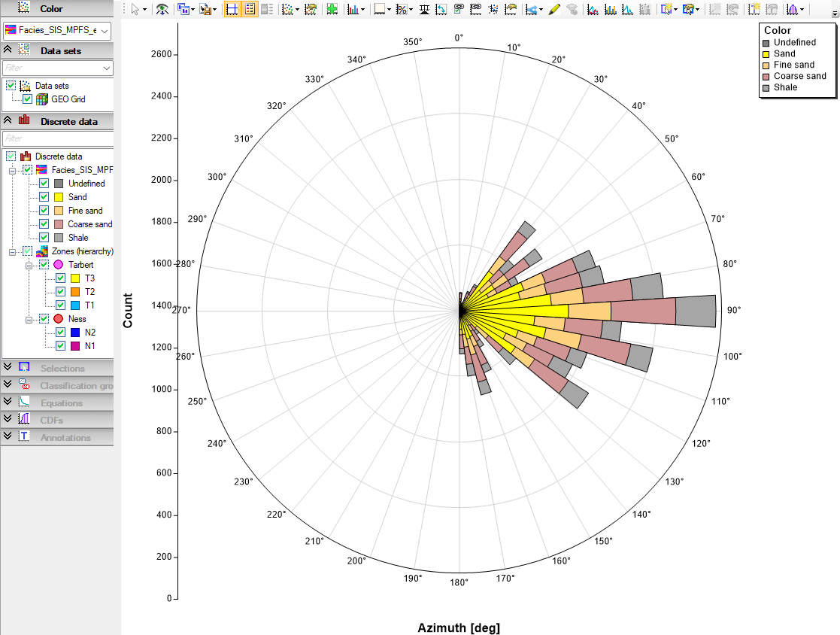Click the percent axis toolbar icon
The width and height of the screenshot is (840, 635).
(402, 9)
